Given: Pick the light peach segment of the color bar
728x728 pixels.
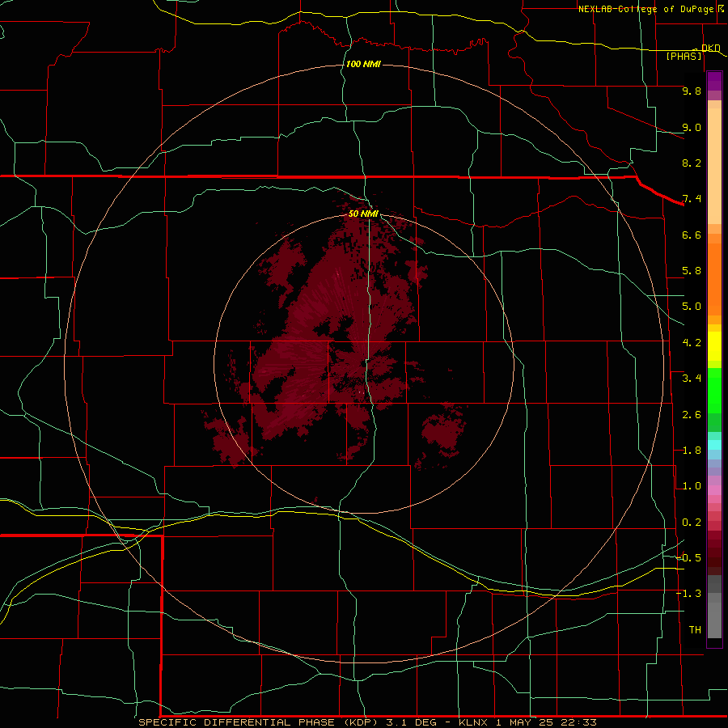Looking at the screenshot, I should [714, 166].
